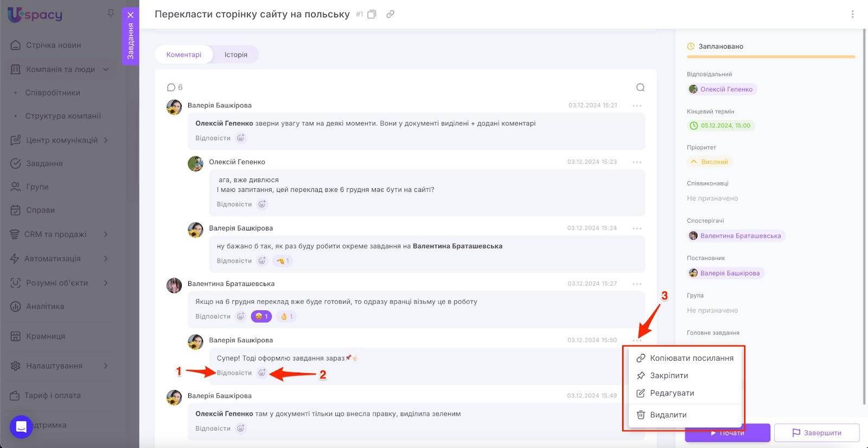Change the Високий priority value
868x448 pixels.
click(x=709, y=162)
